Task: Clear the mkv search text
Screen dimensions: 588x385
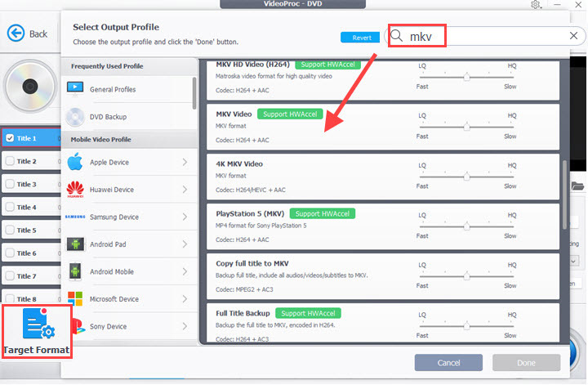Action: [573, 36]
